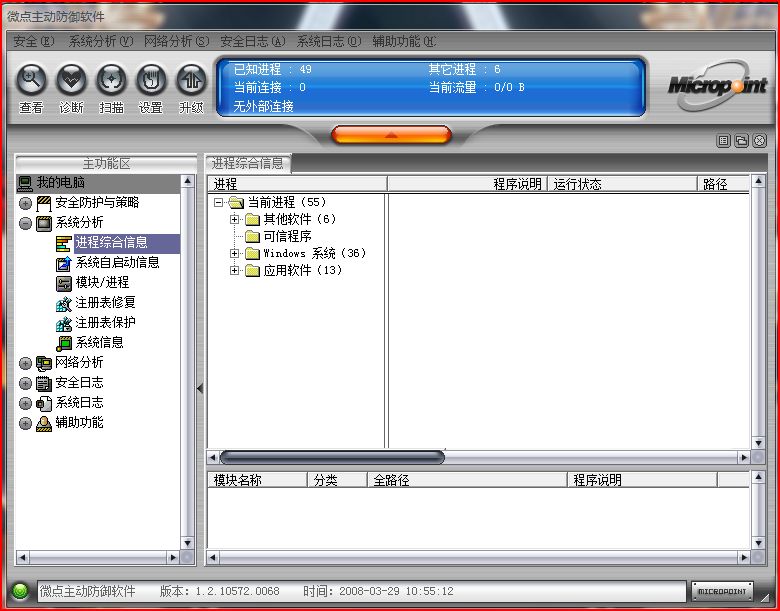Image resolution: width=780 pixels, height=611 pixels.
Task: Click the 注册表修复 icon
Action: point(64,303)
